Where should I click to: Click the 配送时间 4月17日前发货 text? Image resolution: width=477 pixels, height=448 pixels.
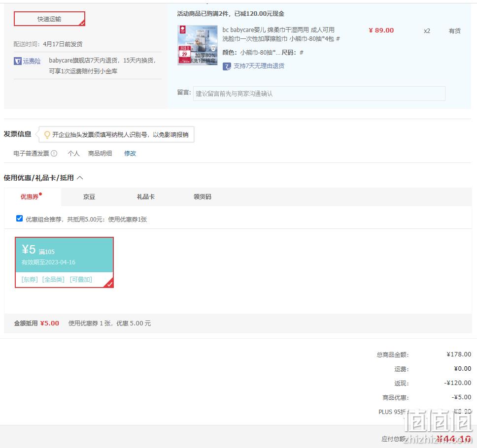pos(48,44)
